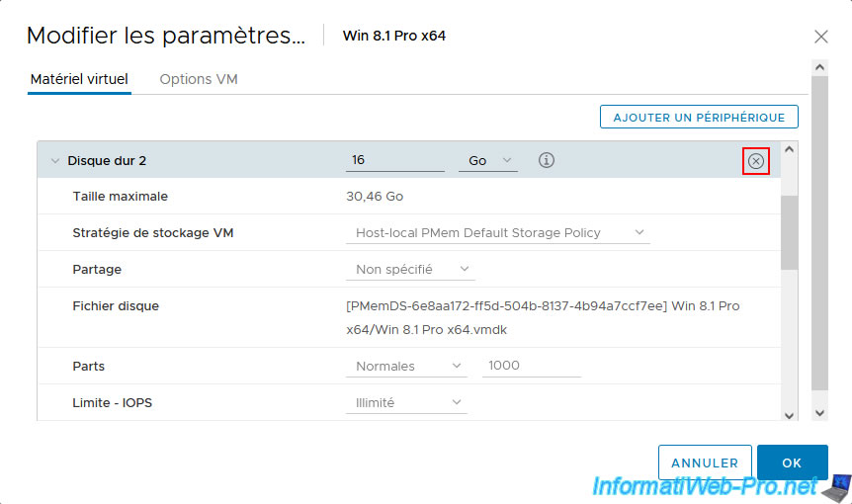Confirm with the OK button
The height and width of the screenshot is (504, 852).
(792, 462)
